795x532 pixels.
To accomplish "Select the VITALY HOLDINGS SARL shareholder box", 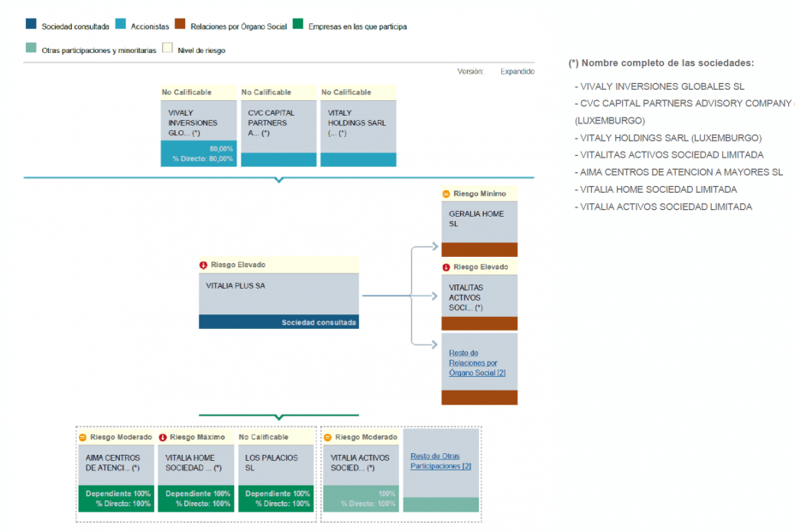I will 357,123.
